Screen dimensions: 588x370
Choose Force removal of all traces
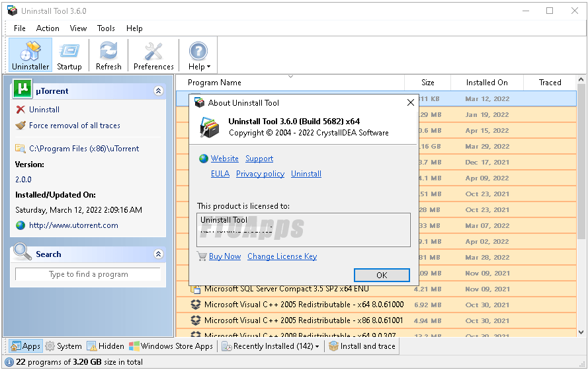75,126
